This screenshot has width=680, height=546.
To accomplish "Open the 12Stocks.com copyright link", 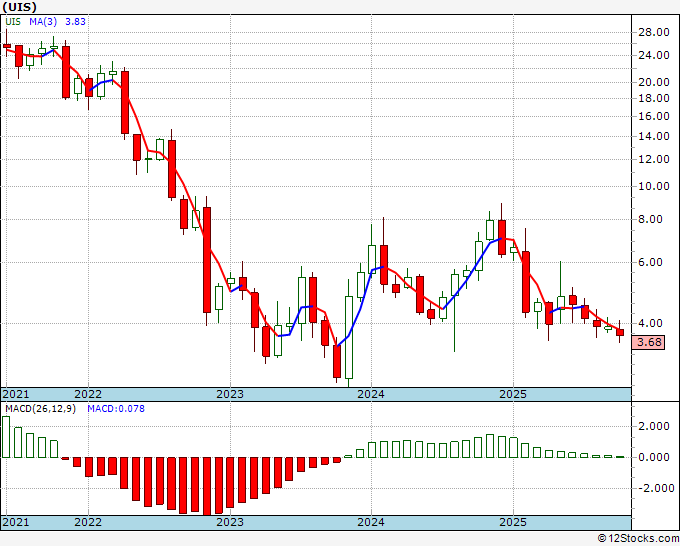I will [x=638, y=539].
